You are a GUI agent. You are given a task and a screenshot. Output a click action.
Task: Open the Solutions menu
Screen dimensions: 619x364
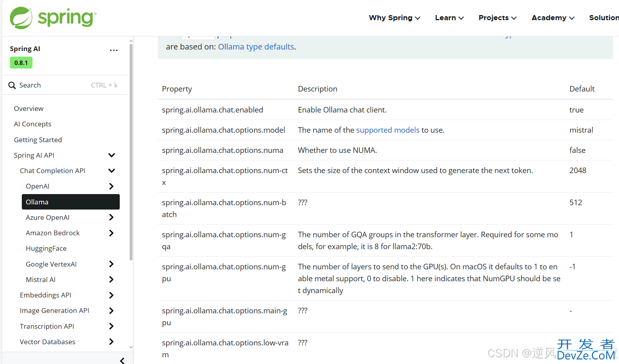coord(604,18)
